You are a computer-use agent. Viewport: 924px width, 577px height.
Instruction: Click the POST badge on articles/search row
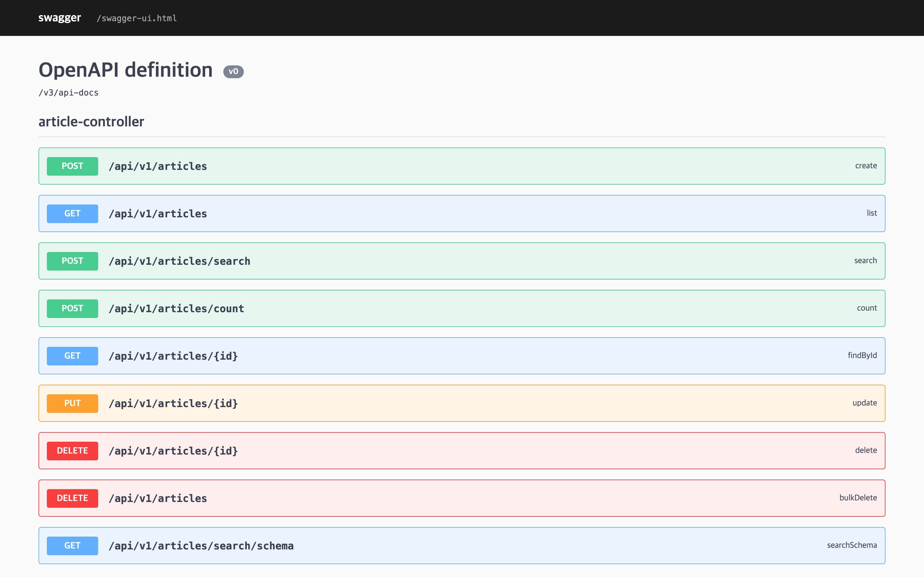pos(72,261)
